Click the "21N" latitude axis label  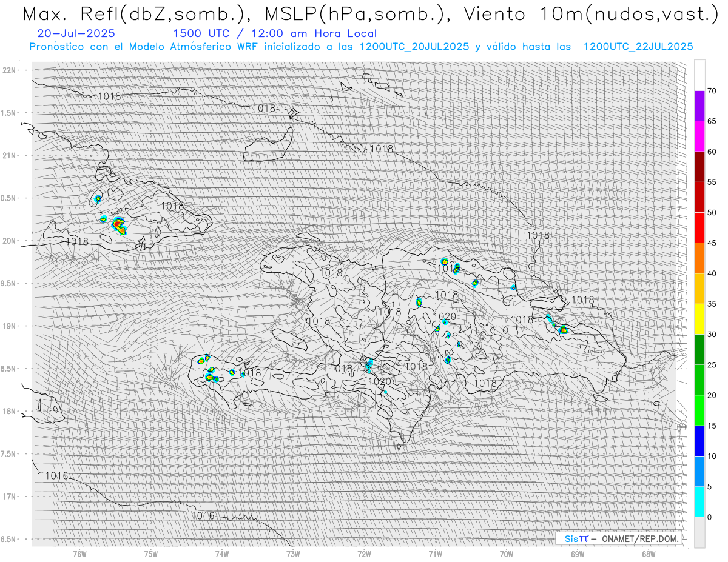point(9,155)
